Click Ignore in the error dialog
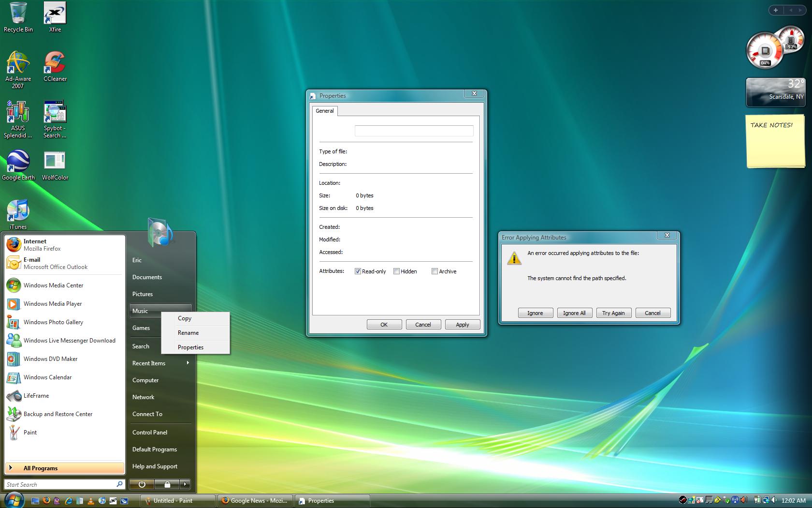Viewport: 812px width, 508px height. [x=535, y=313]
